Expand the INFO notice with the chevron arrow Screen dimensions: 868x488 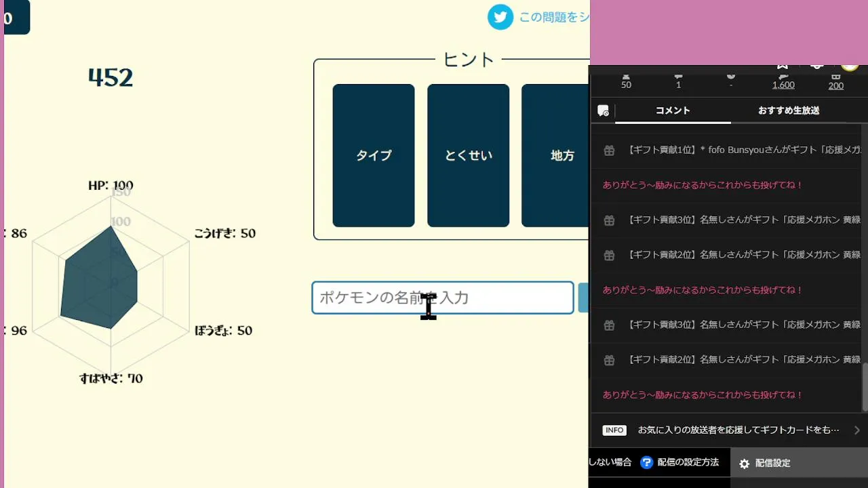857,430
